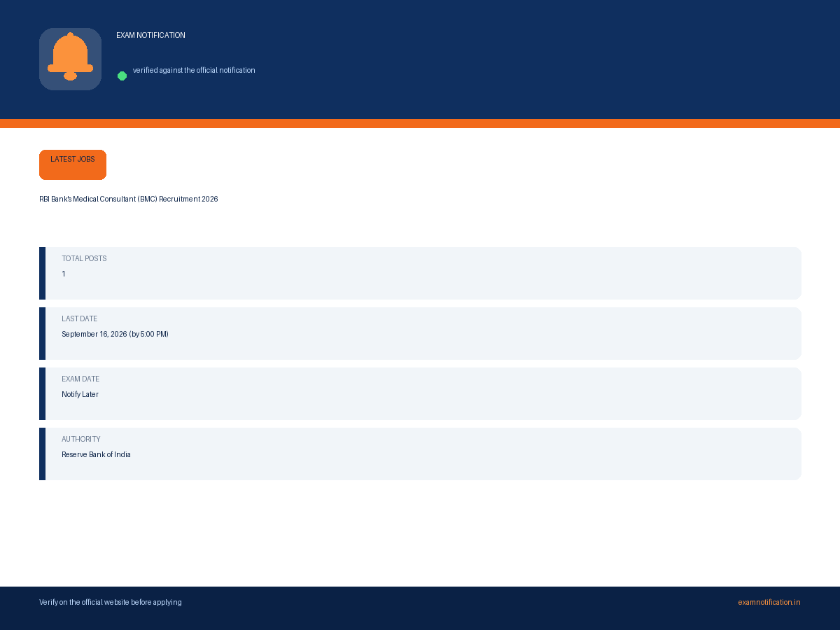Open RBI Bank's Medical Consultant Recruitment 2026 heading

(129, 199)
